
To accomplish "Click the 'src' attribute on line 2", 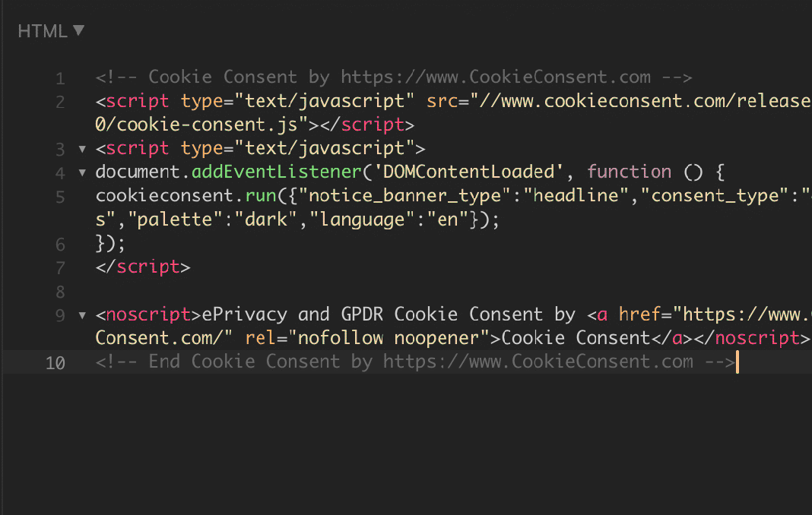I will [x=442, y=101].
